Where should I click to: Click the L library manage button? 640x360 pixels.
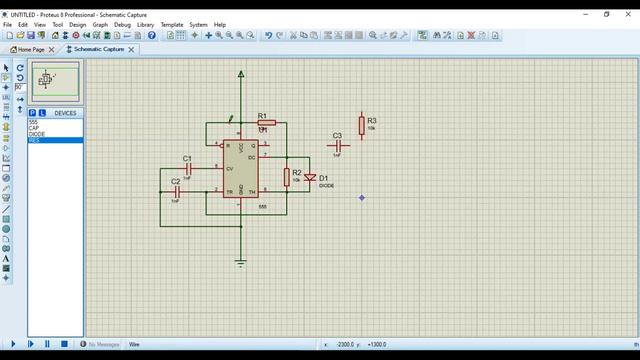click(42, 113)
